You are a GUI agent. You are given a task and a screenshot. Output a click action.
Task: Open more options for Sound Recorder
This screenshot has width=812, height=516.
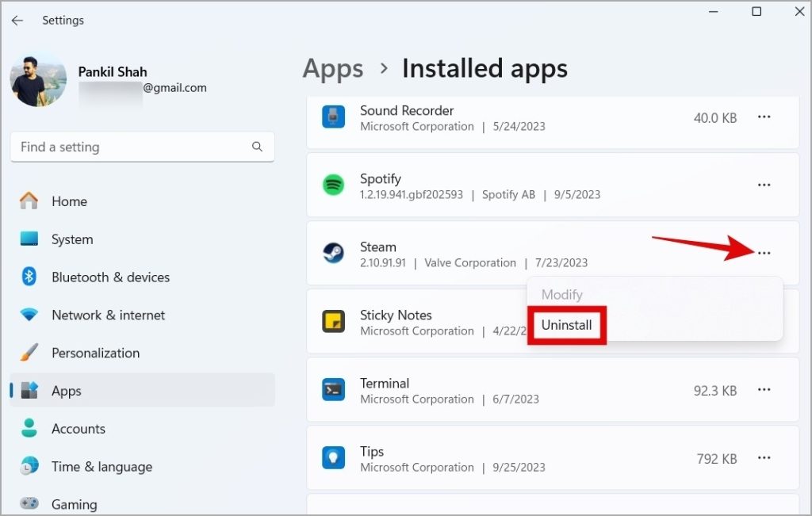(x=764, y=117)
